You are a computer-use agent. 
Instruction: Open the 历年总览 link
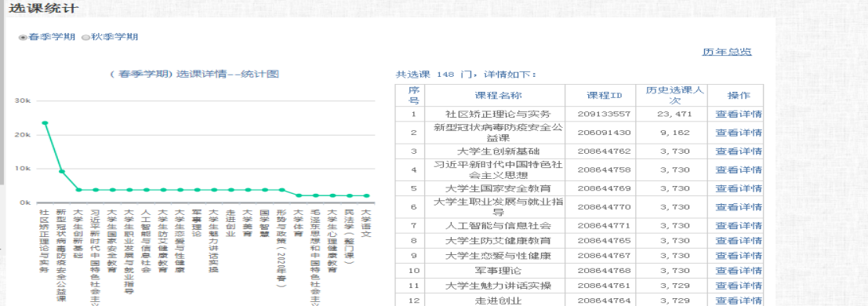727,52
